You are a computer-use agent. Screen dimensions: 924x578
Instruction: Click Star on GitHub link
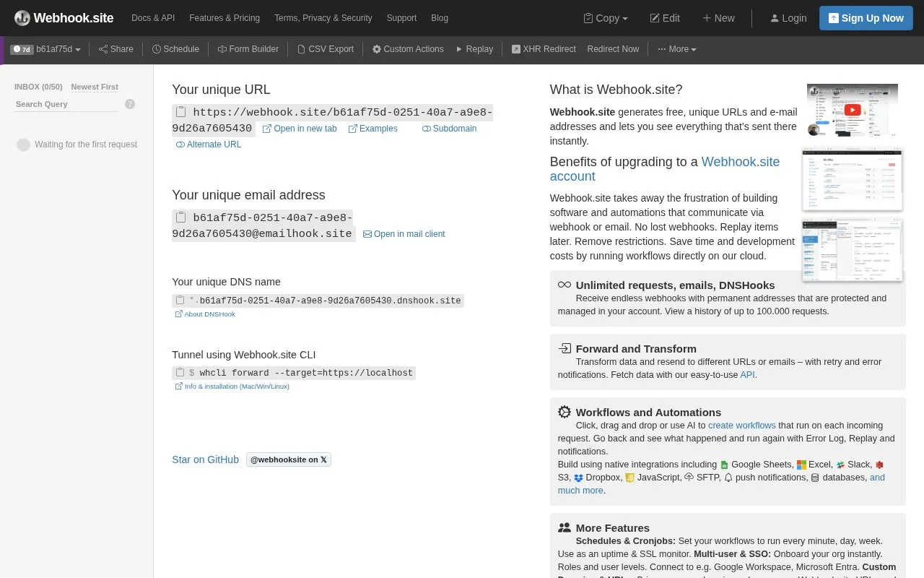[205, 460]
